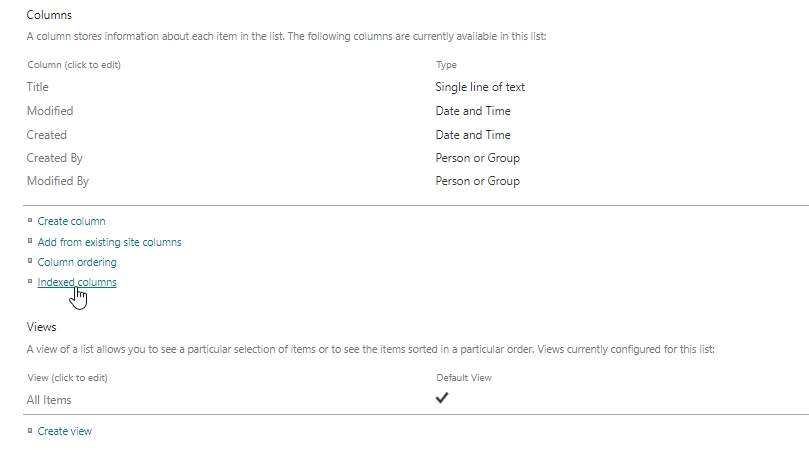
Task: Click the bullet icon beside Create view
Action: coord(30,430)
